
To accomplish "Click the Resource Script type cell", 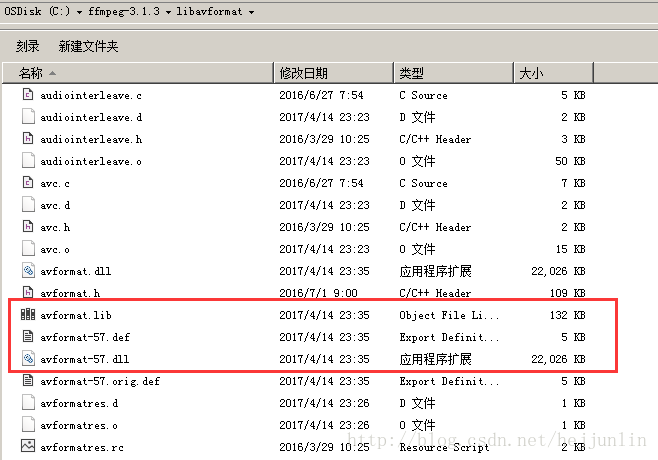I will [x=444, y=447].
